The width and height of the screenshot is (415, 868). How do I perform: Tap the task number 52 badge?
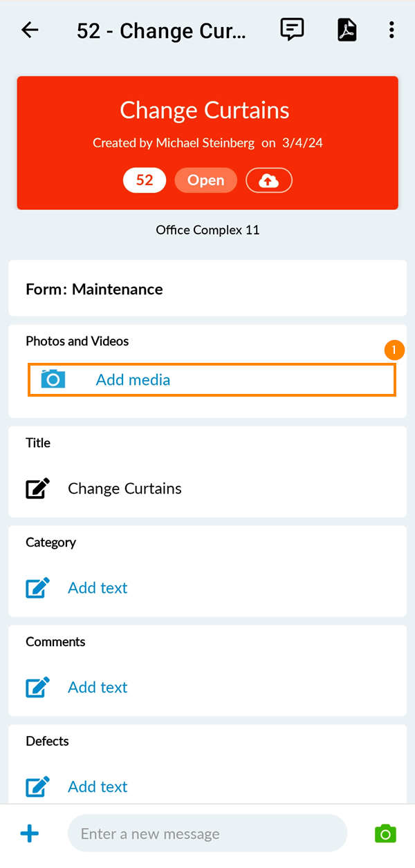click(145, 180)
